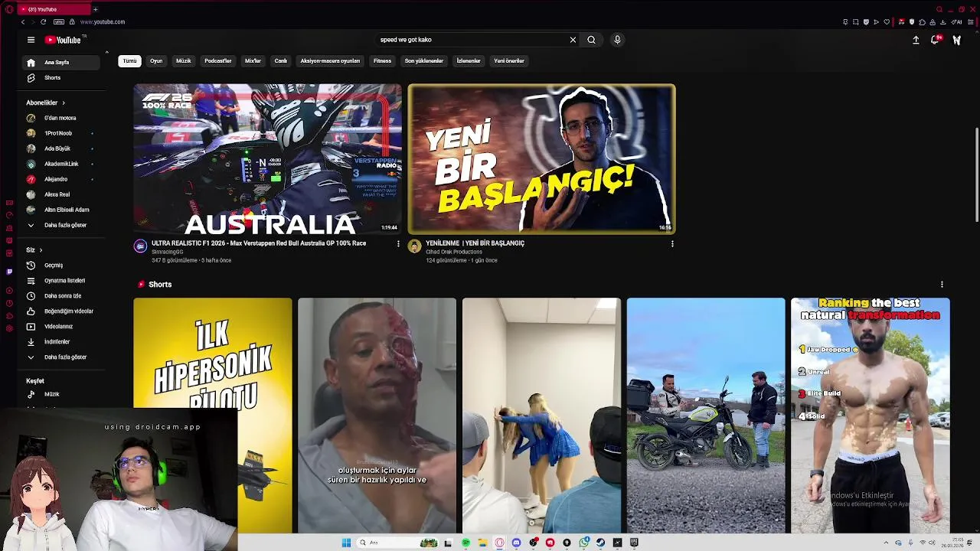The width and height of the screenshot is (980, 551).
Task: Open options menu for F1 2026 video
Action: pyautogui.click(x=398, y=243)
